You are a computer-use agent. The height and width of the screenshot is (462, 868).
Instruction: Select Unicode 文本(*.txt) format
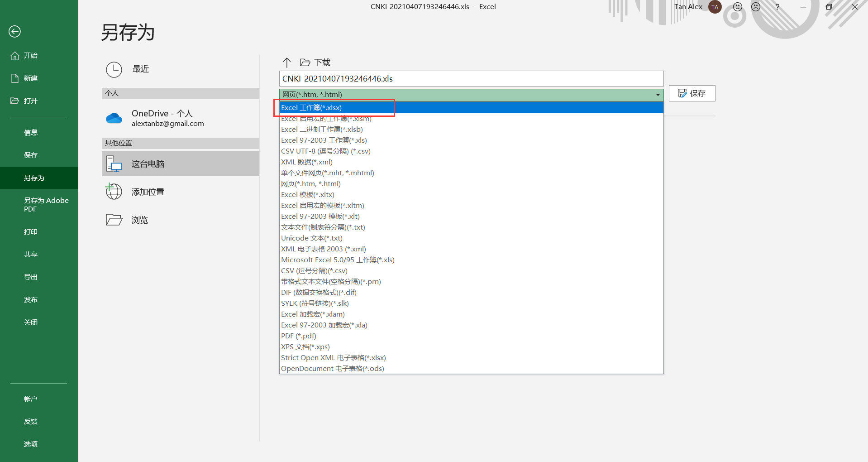[471, 238]
